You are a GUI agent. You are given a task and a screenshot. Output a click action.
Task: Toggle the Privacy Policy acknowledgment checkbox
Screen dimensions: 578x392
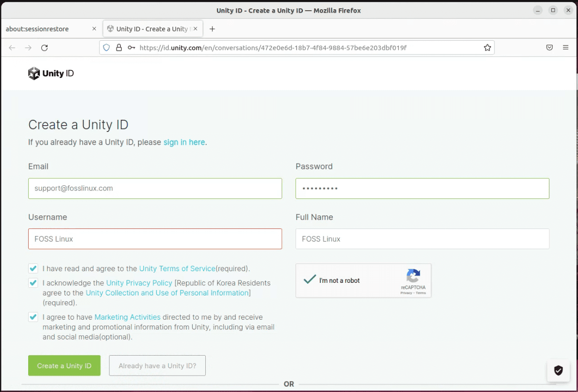coord(33,283)
